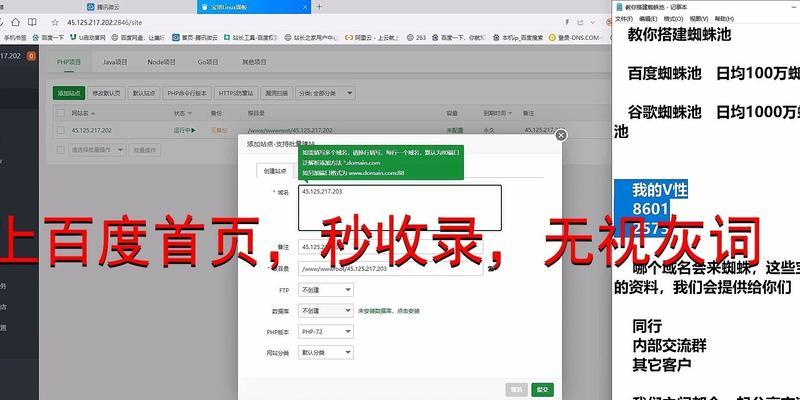Switch to the 腾讯云 browser tab

click(x=106, y=7)
